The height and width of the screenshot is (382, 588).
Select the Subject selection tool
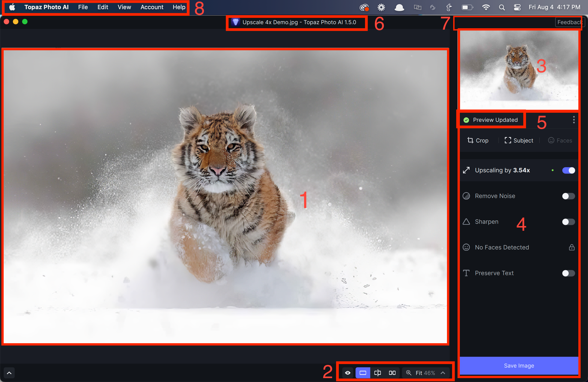click(x=519, y=140)
